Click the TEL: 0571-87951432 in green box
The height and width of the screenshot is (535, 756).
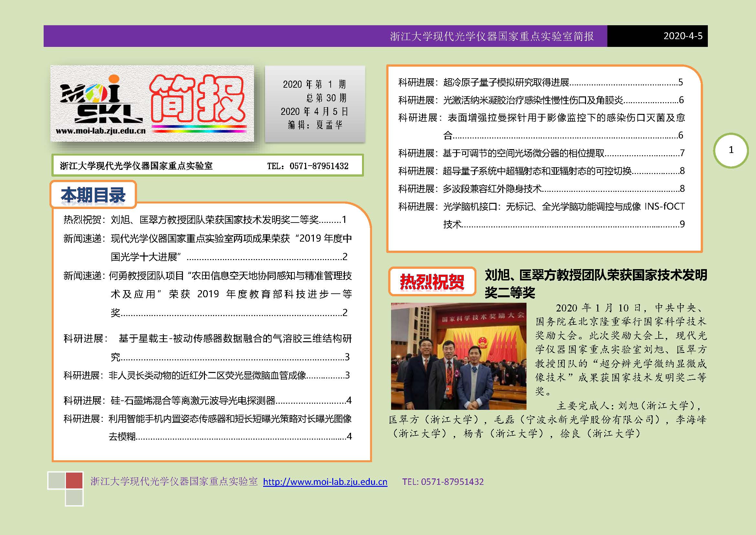click(x=307, y=166)
